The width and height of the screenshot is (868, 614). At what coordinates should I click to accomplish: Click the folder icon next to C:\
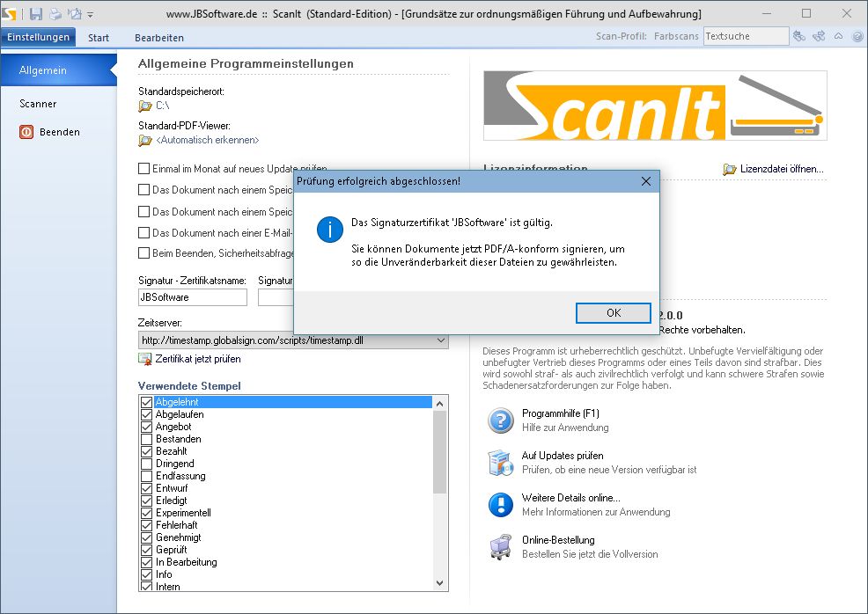pos(145,106)
